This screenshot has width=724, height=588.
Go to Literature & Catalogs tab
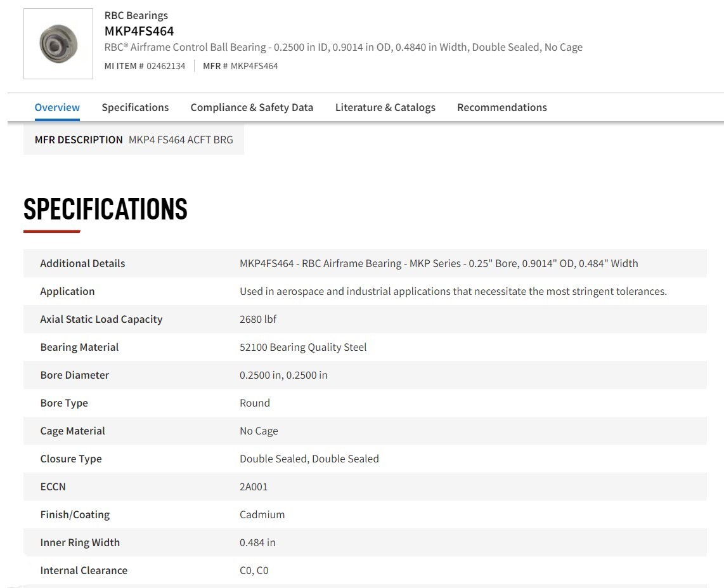[x=385, y=107]
